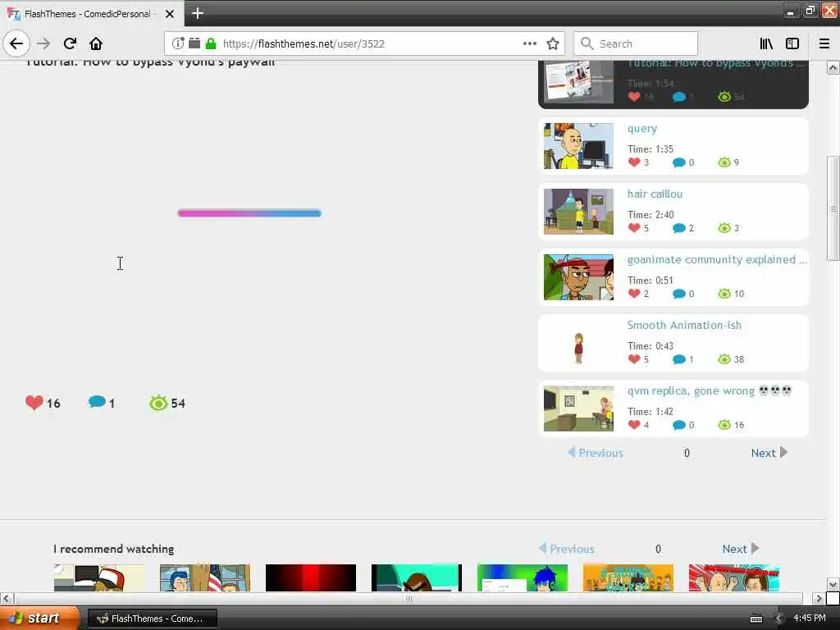840x630 pixels.
Task: Open the 'qvm replica, gone wrong' thumbnail
Action: pos(578,409)
